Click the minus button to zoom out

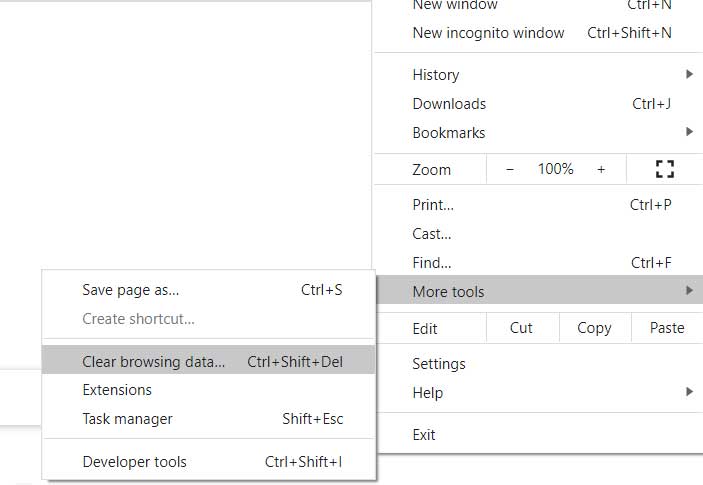pos(509,169)
